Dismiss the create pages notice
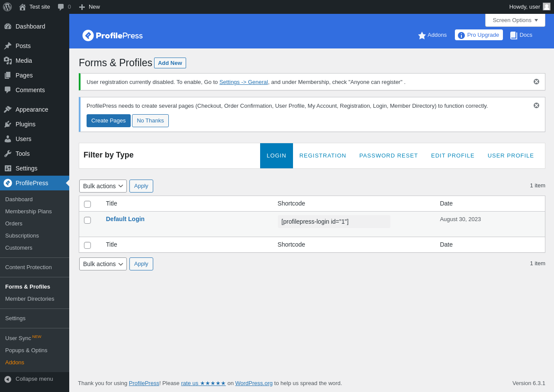554x392 pixels. (x=536, y=106)
